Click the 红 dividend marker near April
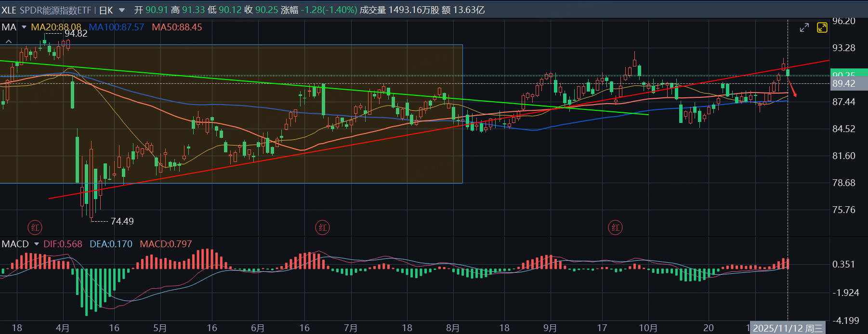868x334 pixels. tap(35, 227)
